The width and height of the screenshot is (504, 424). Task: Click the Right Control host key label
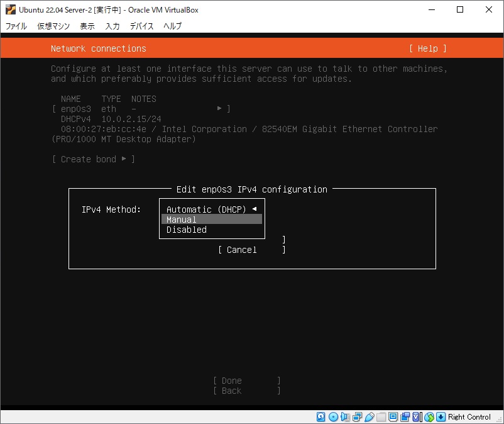point(469,417)
